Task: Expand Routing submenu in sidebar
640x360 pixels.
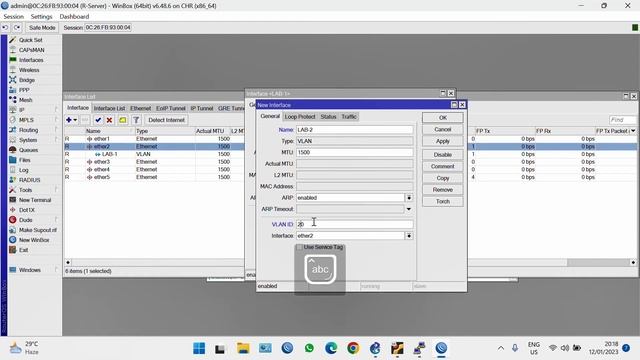Action: click(56, 130)
